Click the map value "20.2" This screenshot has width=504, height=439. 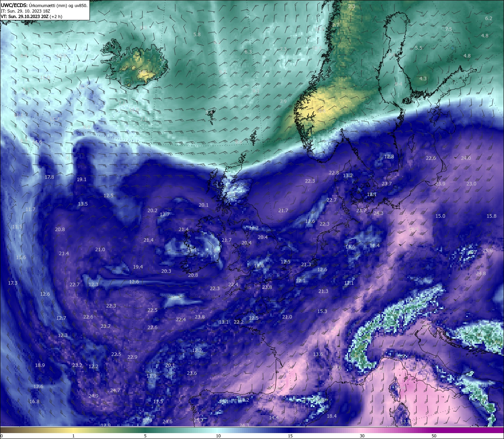[152, 211]
